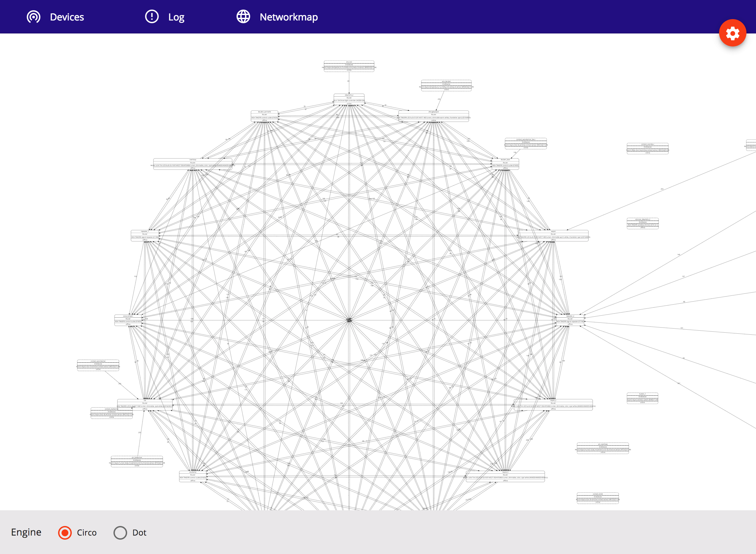Image resolution: width=756 pixels, height=554 pixels.
Task: Select the zoutlamp control outlet node
Action: click(x=193, y=476)
